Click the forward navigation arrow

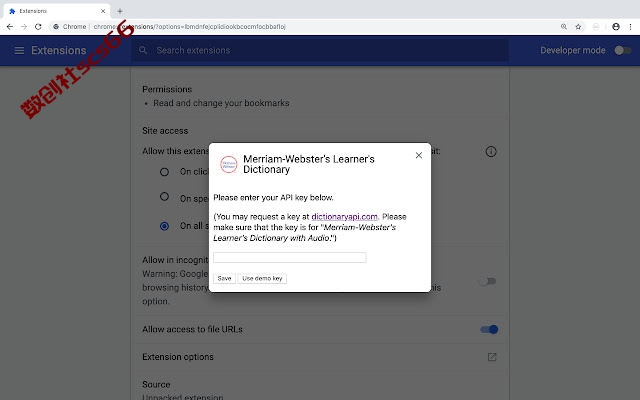(x=24, y=27)
